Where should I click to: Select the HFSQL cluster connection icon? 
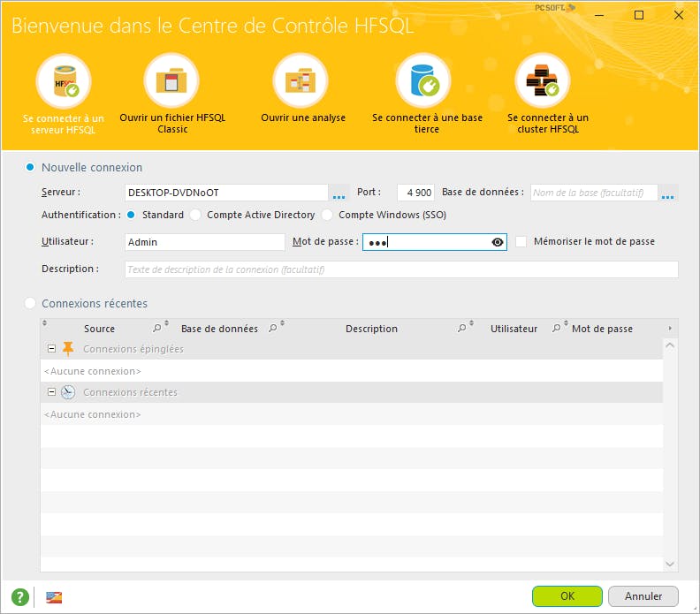tap(543, 81)
